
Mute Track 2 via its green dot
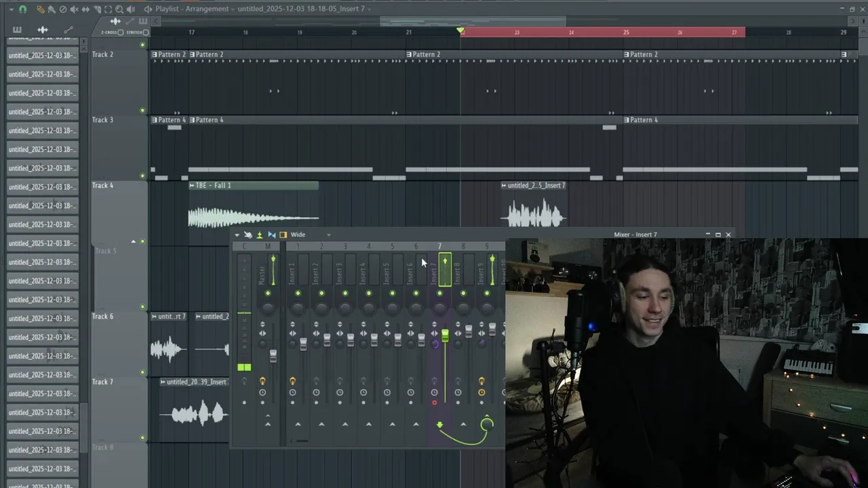pos(142,110)
